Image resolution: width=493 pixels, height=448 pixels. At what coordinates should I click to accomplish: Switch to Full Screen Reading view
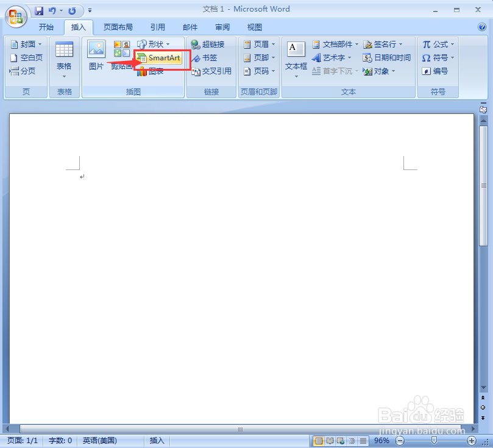(x=330, y=441)
